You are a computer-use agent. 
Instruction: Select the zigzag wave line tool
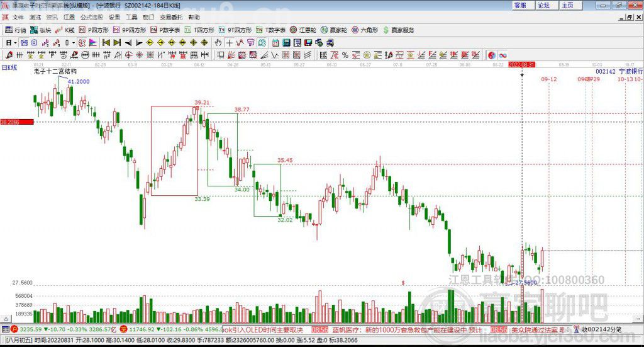coord(274,55)
